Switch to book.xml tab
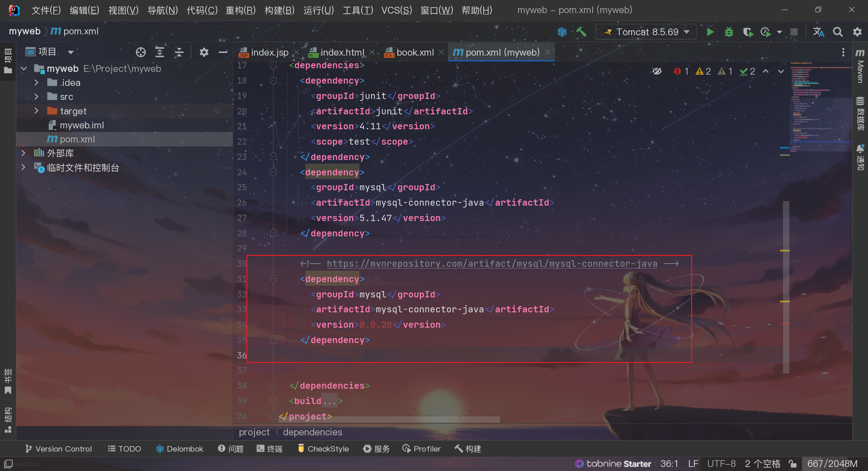The width and height of the screenshot is (868, 471). 415,52
